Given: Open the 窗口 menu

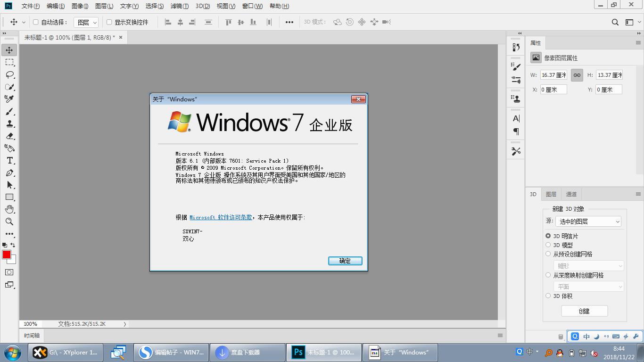Looking at the screenshot, I should point(252,6).
